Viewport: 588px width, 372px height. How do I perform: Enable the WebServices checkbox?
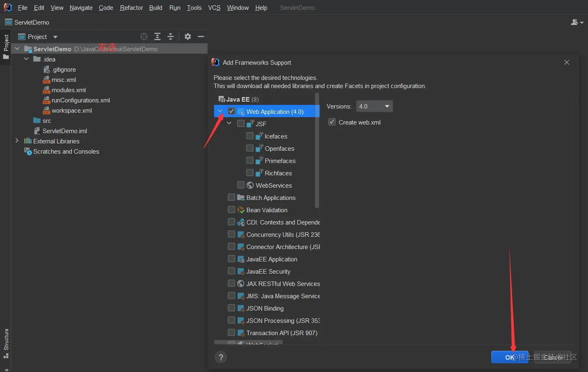(241, 185)
